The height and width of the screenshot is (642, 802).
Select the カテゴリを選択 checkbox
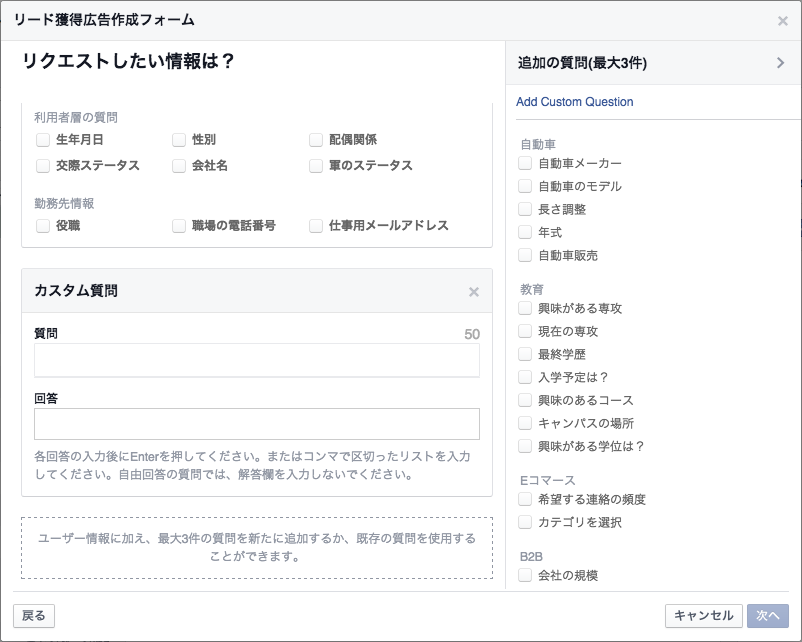click(525, 522)
